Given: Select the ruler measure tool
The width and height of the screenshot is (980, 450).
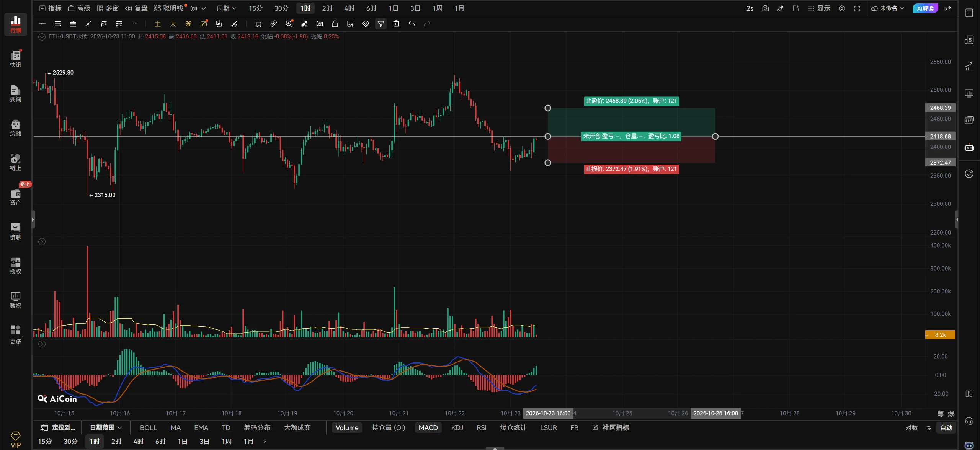Looking at the screenshot, I should [x=273, y=24].
